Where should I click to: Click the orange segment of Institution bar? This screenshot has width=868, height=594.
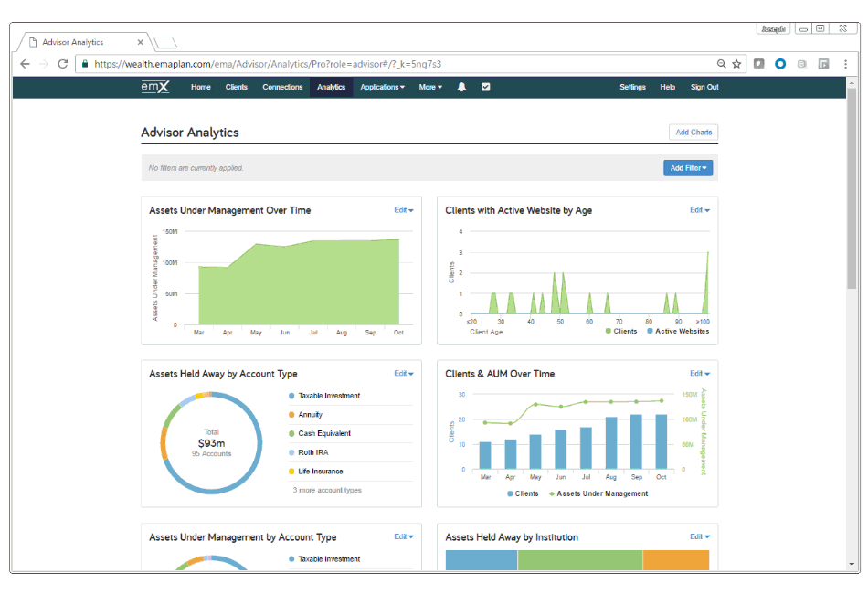[x=676, y=559]
